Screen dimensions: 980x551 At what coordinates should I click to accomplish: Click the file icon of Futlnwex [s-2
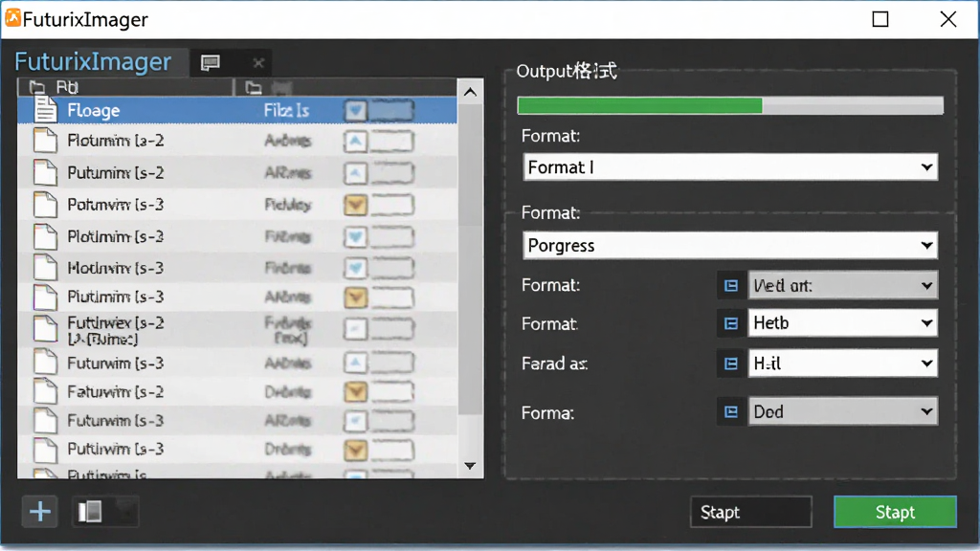pos(45,329)
